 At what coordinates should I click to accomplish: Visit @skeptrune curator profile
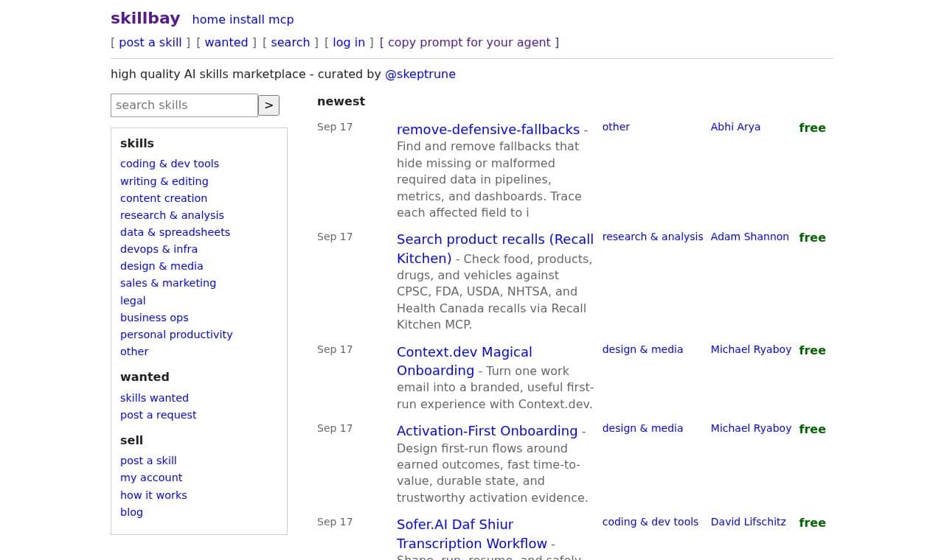420,74
